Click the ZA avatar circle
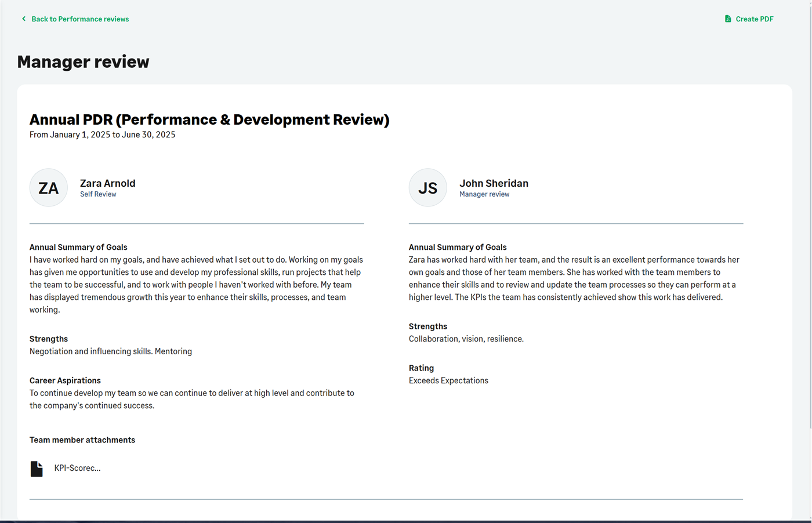This screenshot has width=812, height=523. click(x=49, y=188)
